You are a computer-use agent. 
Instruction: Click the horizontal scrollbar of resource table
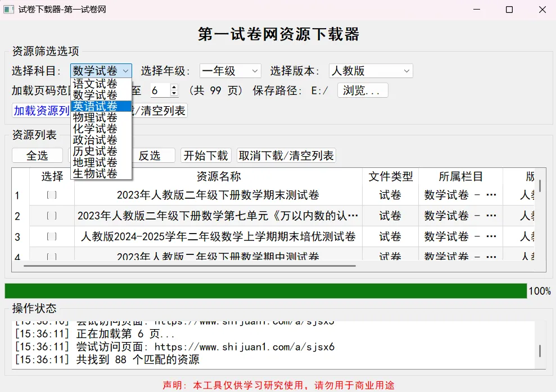[189, 266]
